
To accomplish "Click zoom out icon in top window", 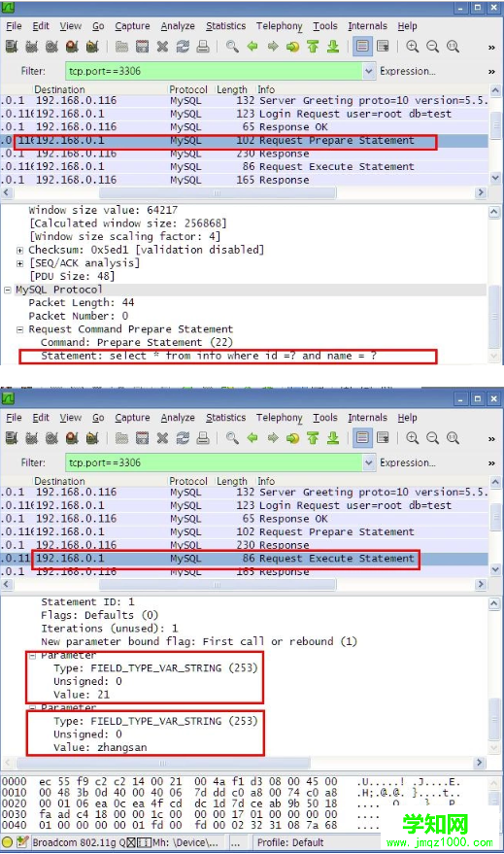I will 433,47.
